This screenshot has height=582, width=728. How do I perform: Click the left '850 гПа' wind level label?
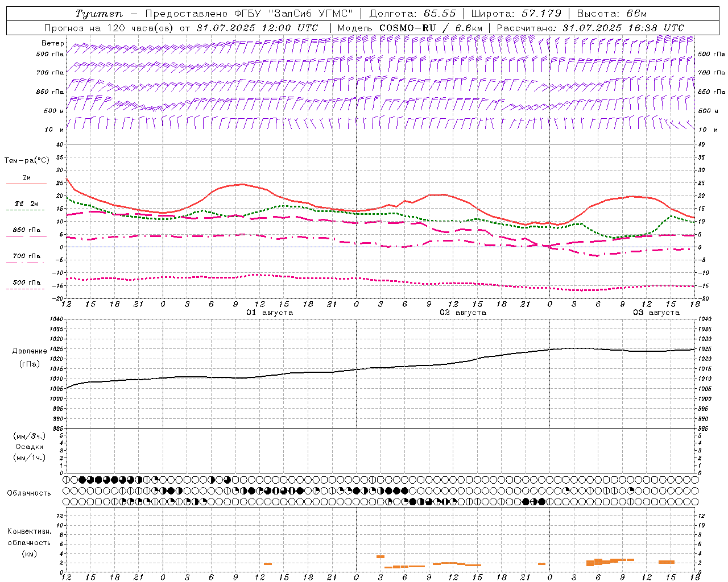point(50,92)
